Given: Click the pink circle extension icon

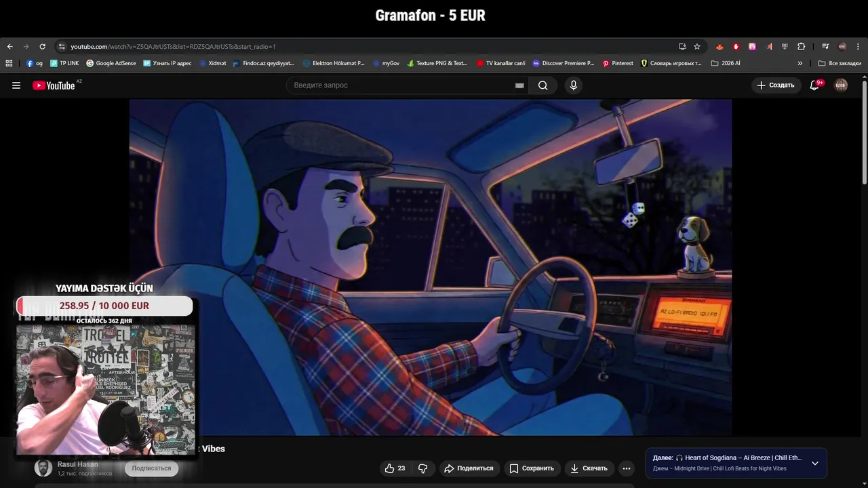Looking at the screenshot, I should 752,47.
